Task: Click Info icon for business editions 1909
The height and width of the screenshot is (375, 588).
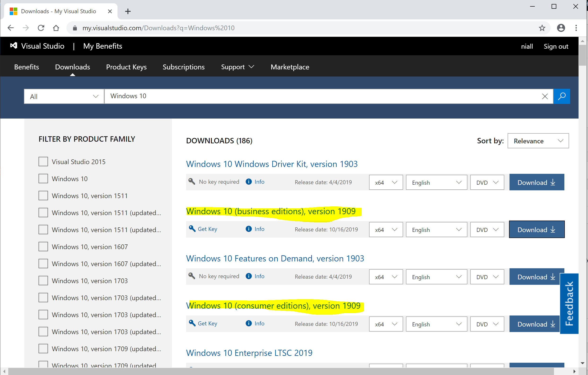Action: (x=248, y=229)
